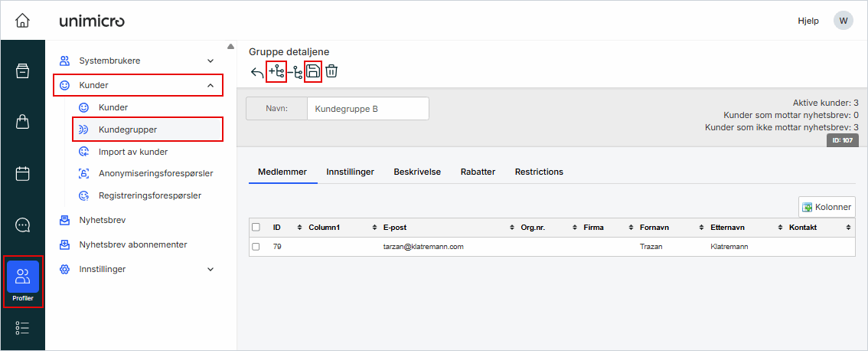
Task: Click the smiley icon beside Kunder heading
Action: point(65,85)
